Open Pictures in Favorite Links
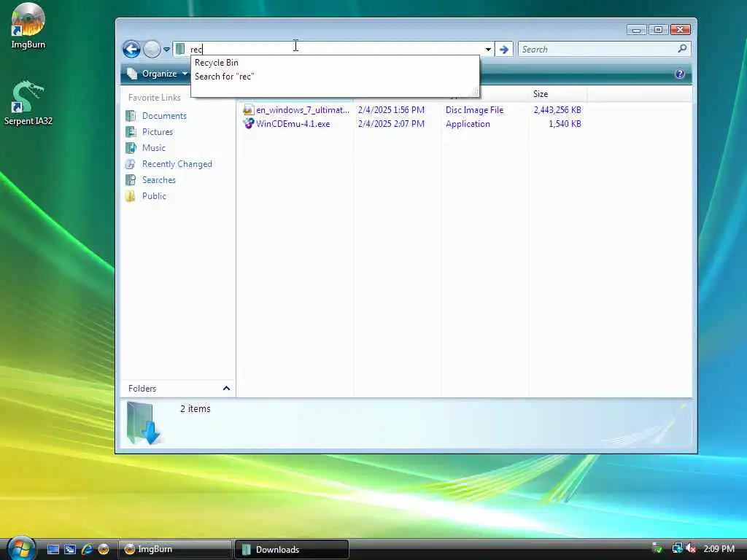This screenshot has width=747, height=560. (x=158, y=132)
